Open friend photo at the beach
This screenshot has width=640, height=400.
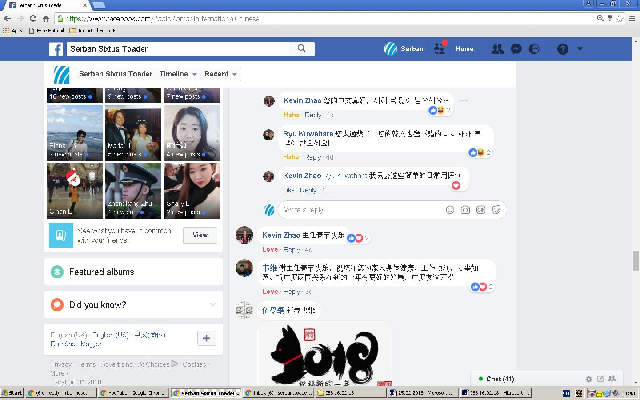(x=75, y=133)
